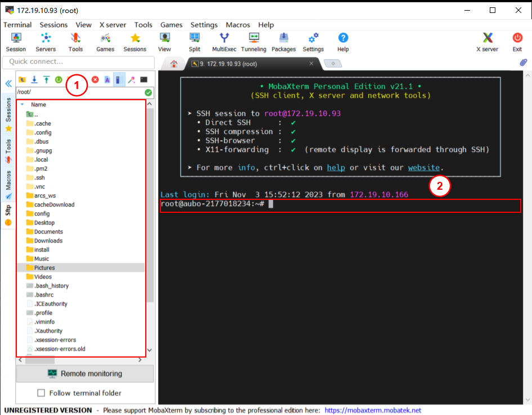This screenshot has height=415, width=532.
Task: Open the Macros menu
Action: [x=238, y=25]
